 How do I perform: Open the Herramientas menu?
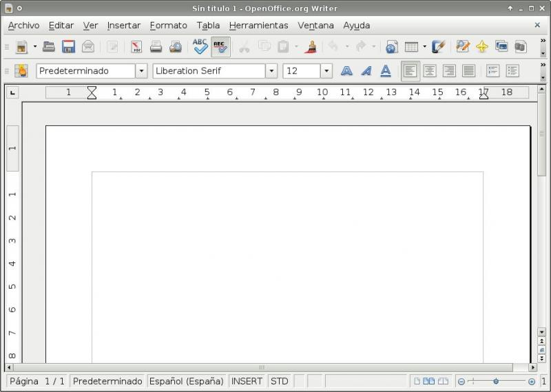[259, 25]
